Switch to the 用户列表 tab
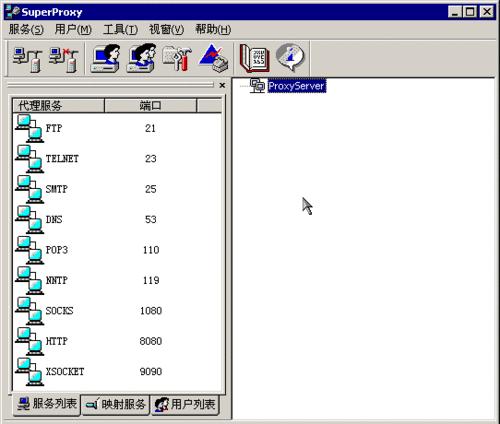This screenshot has height=424, width=500. tap(185, 405)
